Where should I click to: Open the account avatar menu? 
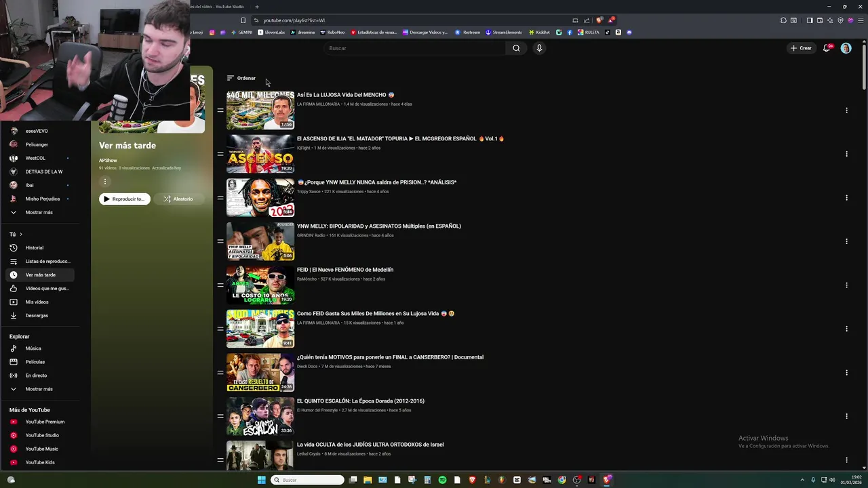click(846, 48)
